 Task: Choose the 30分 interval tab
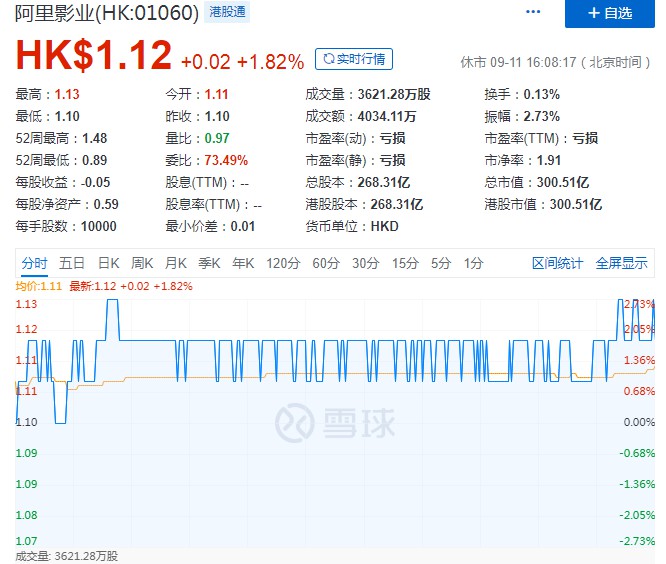pos(366,263)
